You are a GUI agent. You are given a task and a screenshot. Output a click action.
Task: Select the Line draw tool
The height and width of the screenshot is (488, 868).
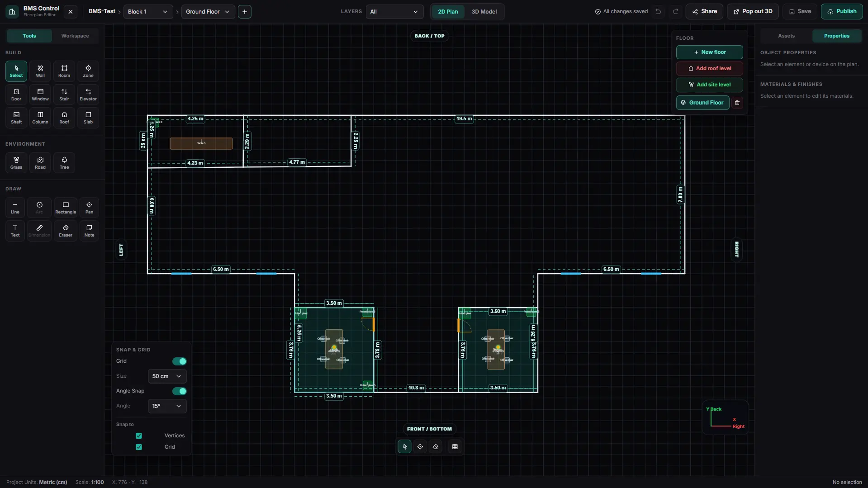(x=15, y=208)
